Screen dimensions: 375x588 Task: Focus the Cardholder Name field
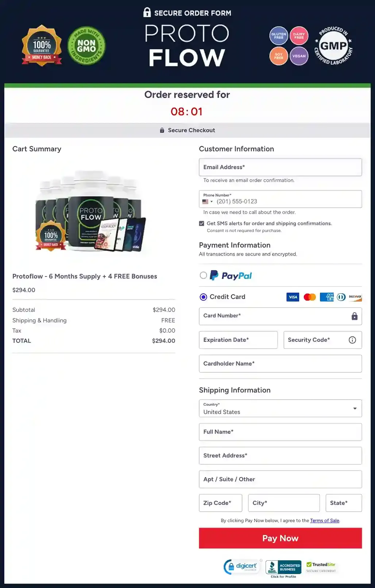click(280, 364)
